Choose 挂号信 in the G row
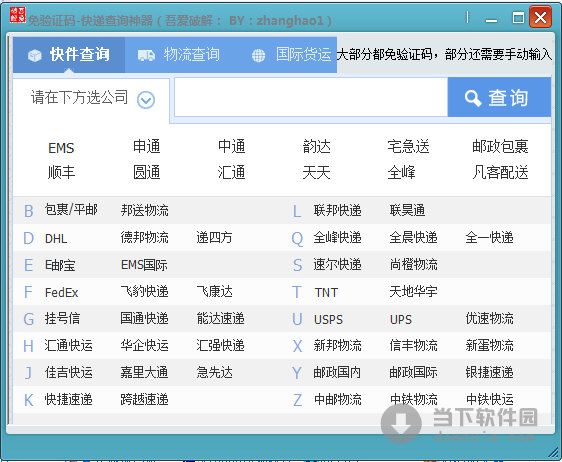Viewport: 562px width, 462px height. click(x=62, y=318)
